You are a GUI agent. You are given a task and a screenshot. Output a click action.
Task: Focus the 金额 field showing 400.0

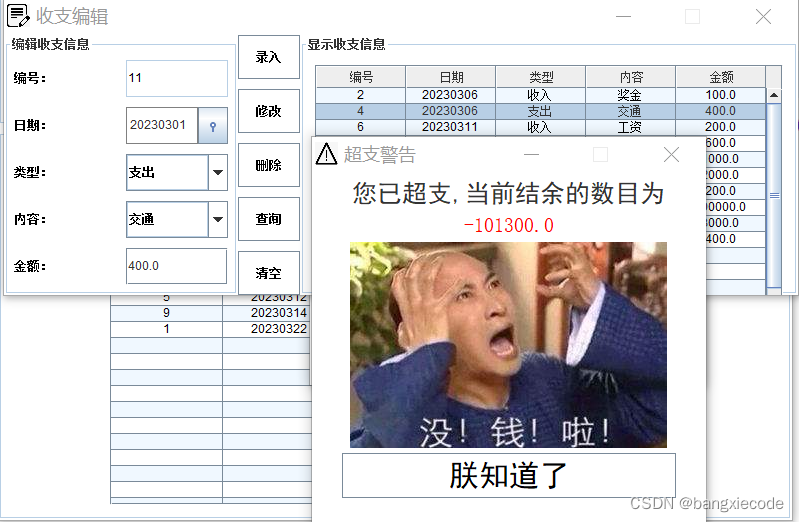[176, 266]
